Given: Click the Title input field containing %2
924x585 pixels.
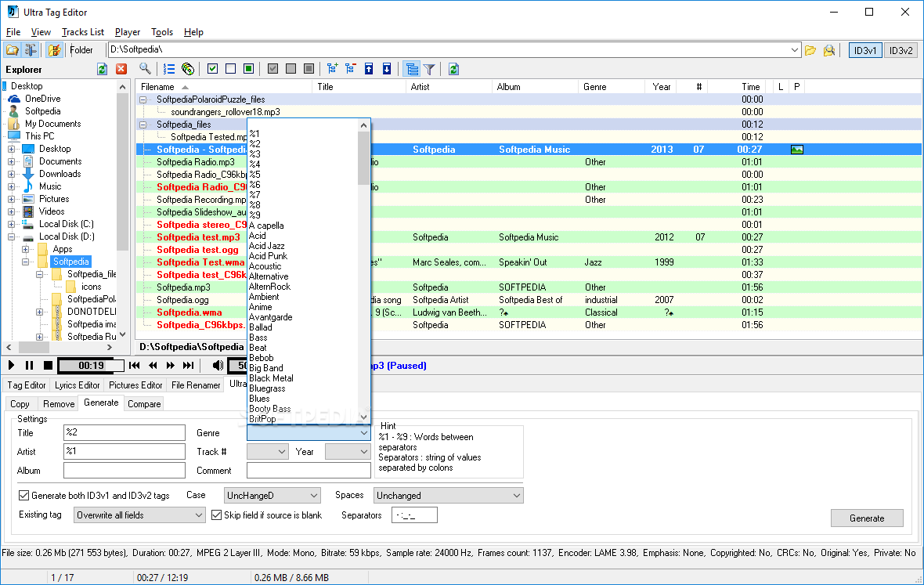Looking at the screenshot, I should coord(125,432).
